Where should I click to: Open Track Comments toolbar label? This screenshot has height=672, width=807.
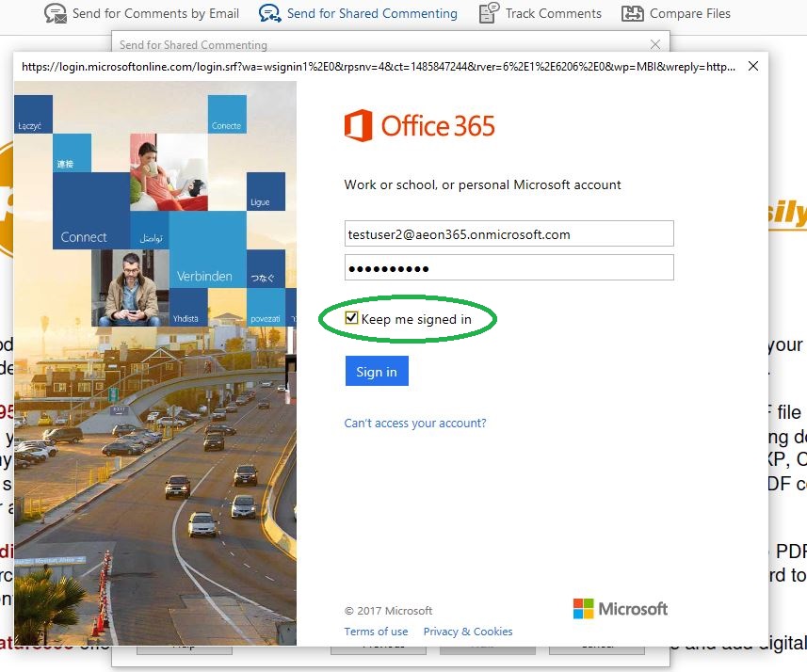554,13
